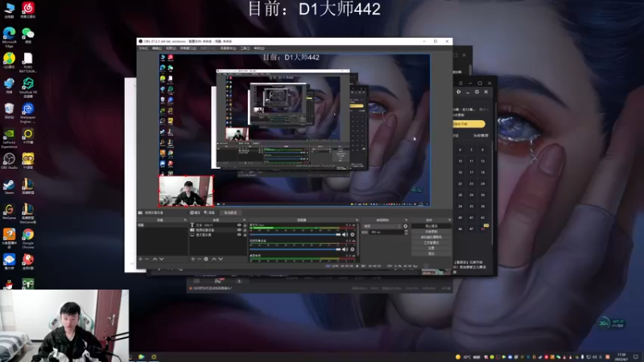Open WeChat desktop shortcut

(28, 35)
